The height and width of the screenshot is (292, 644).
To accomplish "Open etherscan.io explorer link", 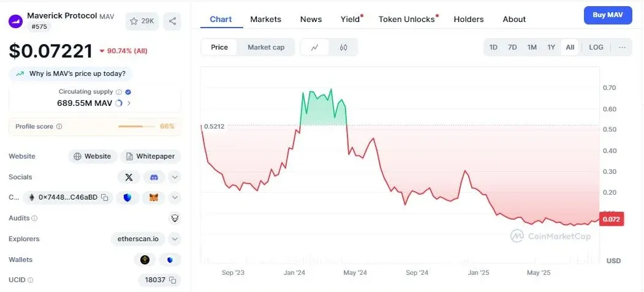I will point(138,239).
